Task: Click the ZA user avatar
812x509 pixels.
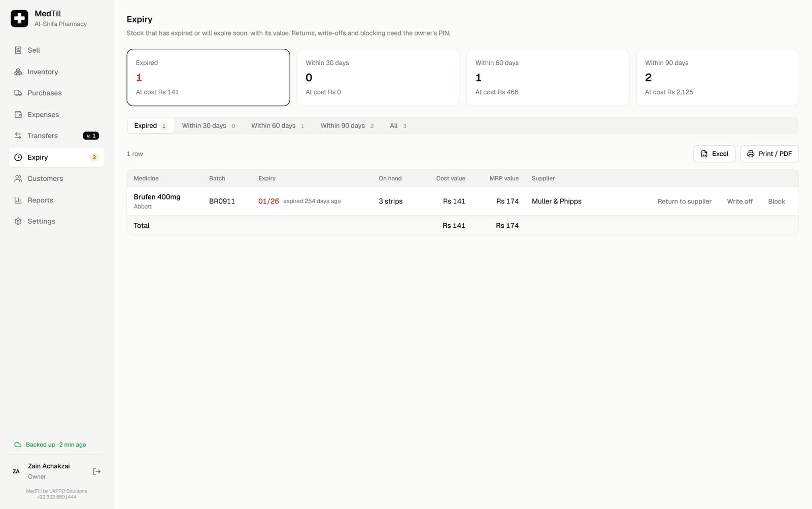Action: pos(16,471)
